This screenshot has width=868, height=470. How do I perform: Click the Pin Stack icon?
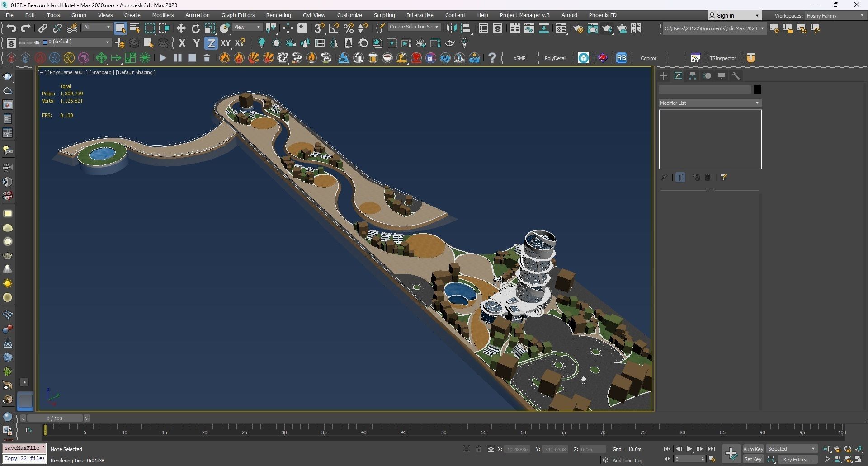click(664, 178)
